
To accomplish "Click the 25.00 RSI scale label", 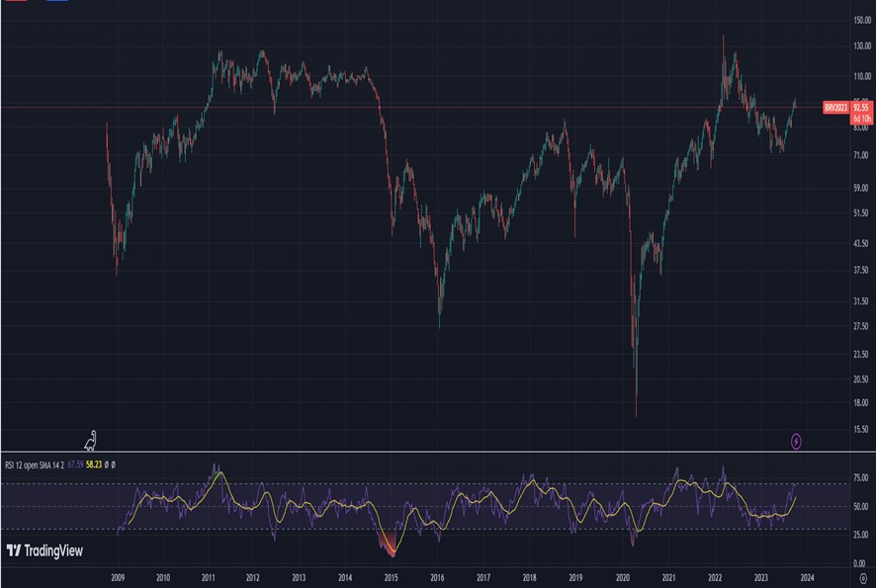I will (x=861, y=535).
